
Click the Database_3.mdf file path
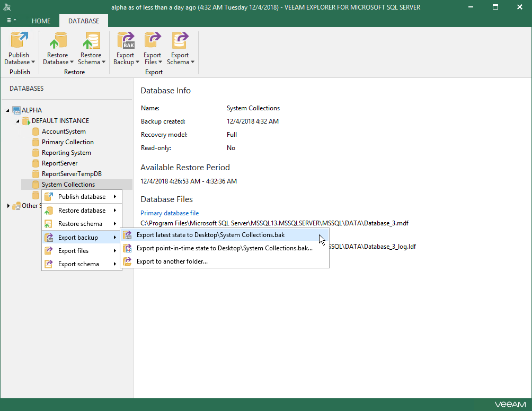pyautogui.click(x=274, y=223)
